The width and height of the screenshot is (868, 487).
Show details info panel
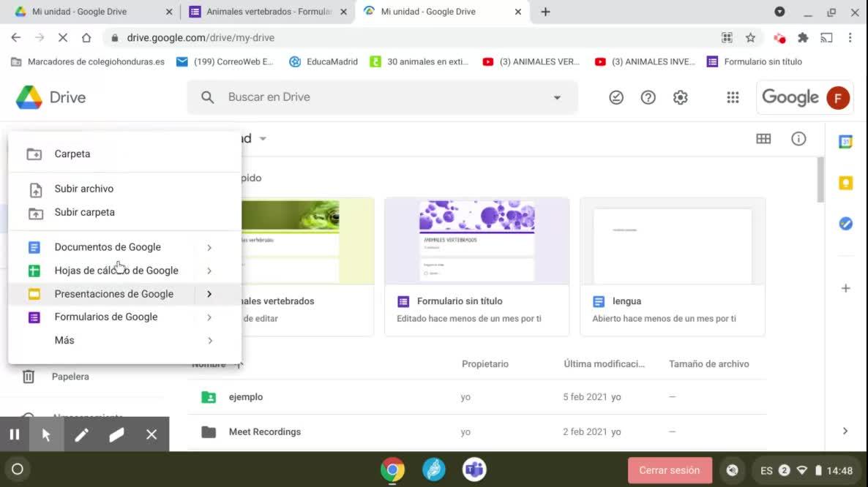(798, 139)
